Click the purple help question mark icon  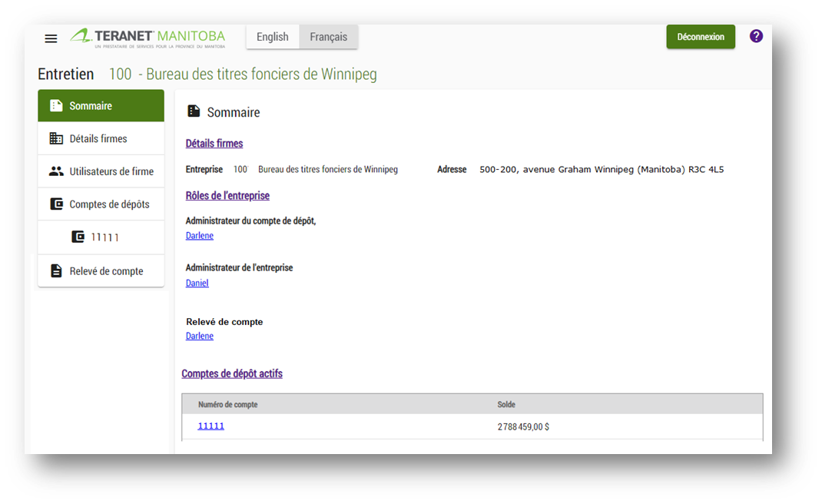(756, 36)
